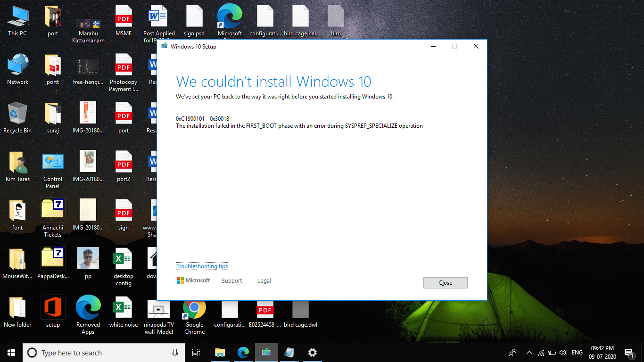Open the Troubleshooting tips link
Image resolution: width=644 pixels, height=362 pixels.
pyautogui.click(x=202, y=266)
